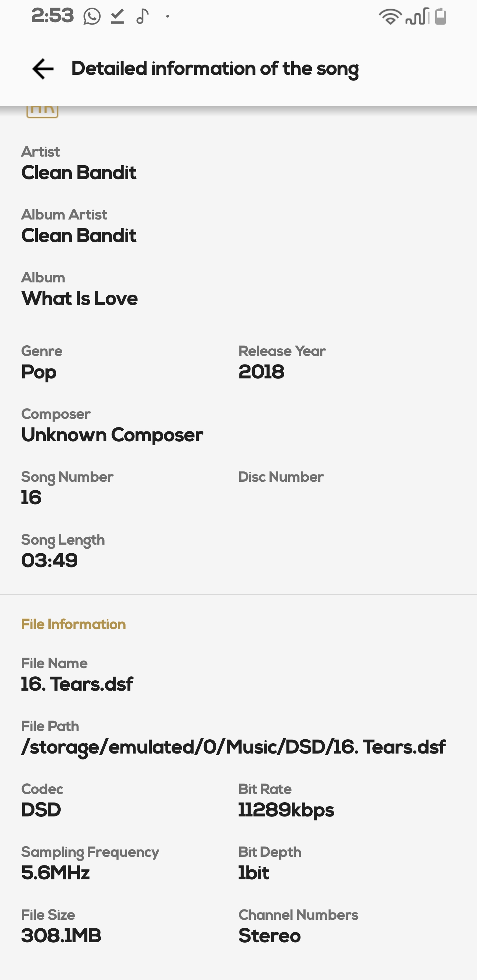The height and width of the screenshot is (980, 477).
Task: Tap the Release Year 2018
Action: click(x=261, y=372)
